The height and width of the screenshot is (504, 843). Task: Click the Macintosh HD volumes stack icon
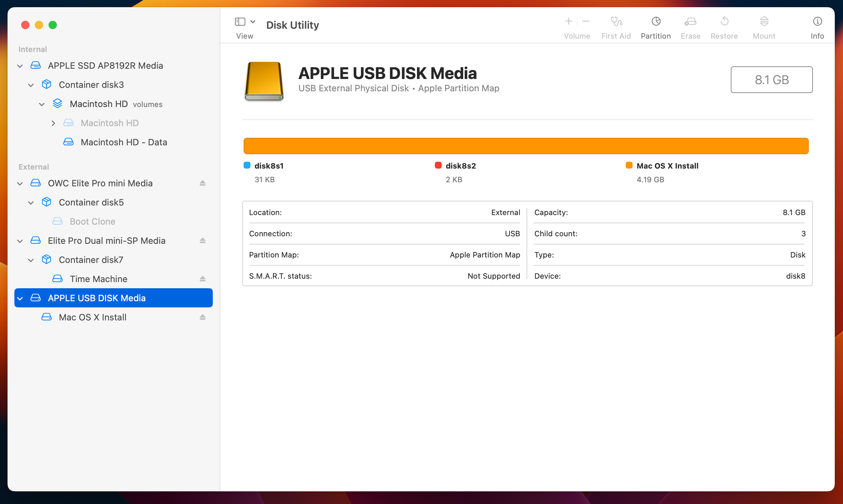57,104
